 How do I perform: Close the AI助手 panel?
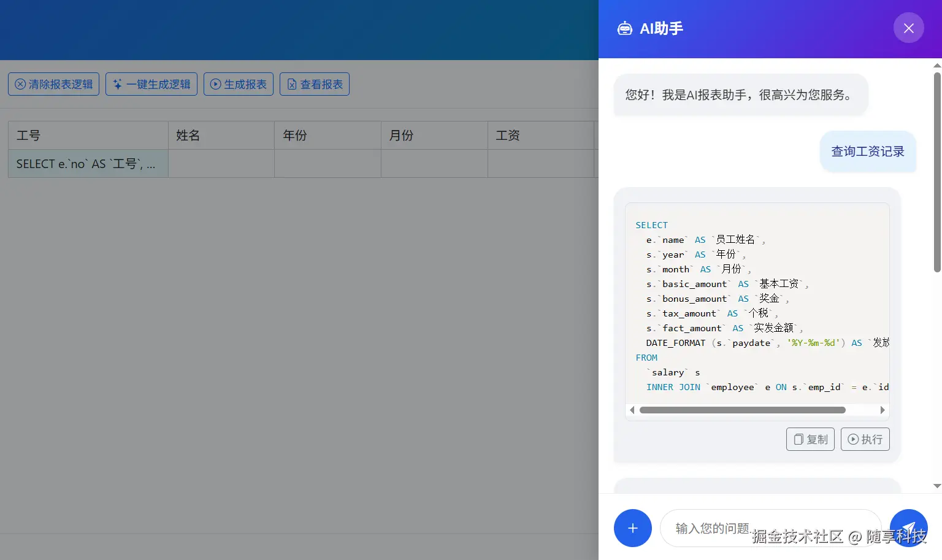(x=908, y=28)
